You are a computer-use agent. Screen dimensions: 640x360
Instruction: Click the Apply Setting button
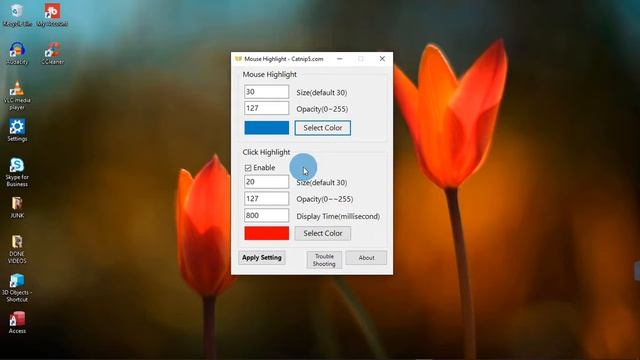point(262,258)
